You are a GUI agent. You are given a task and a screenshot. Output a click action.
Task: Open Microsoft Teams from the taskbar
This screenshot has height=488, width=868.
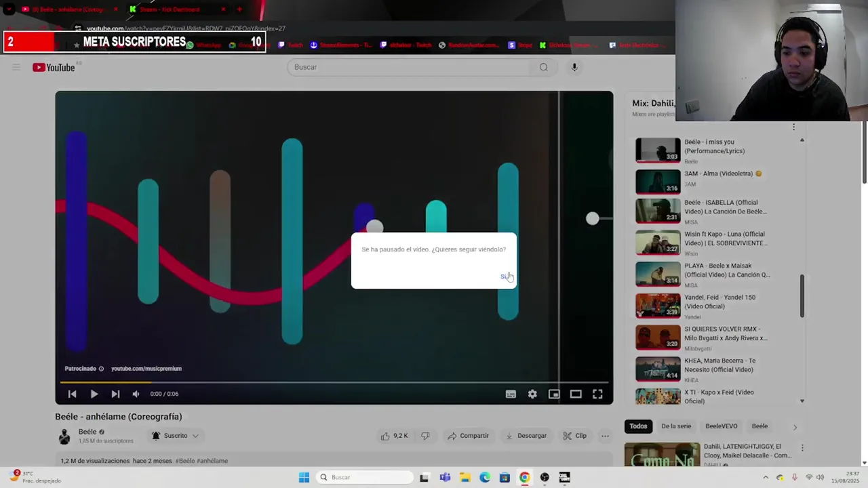[x=445, y=477]
